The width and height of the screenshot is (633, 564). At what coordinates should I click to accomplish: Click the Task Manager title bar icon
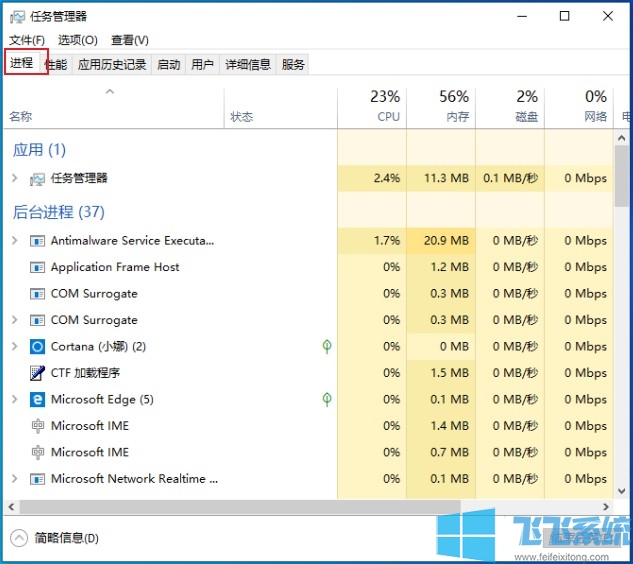point(17,17)
